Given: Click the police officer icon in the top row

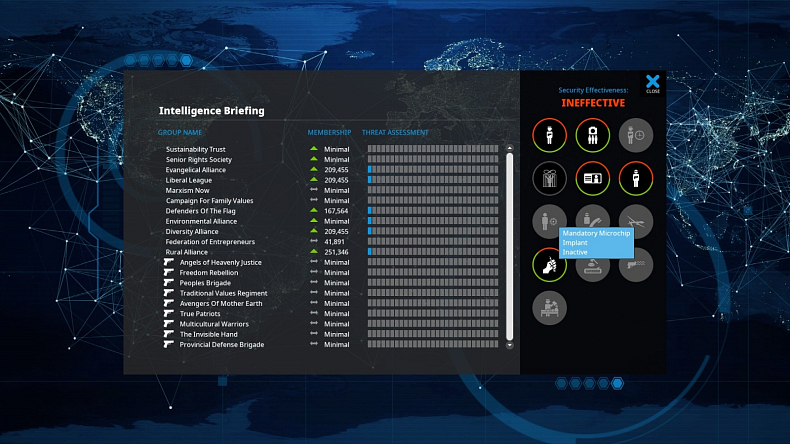Looking at the screenshot, I should pyautogui.click(x=548, y=135).
